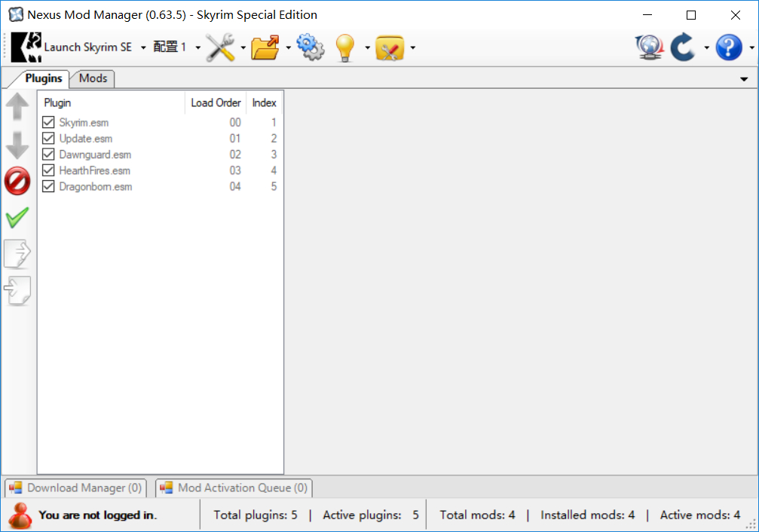759x532 pixels.
Task: Disable all plugins with the red prohibit icon
Action: [x=17, y=182]
